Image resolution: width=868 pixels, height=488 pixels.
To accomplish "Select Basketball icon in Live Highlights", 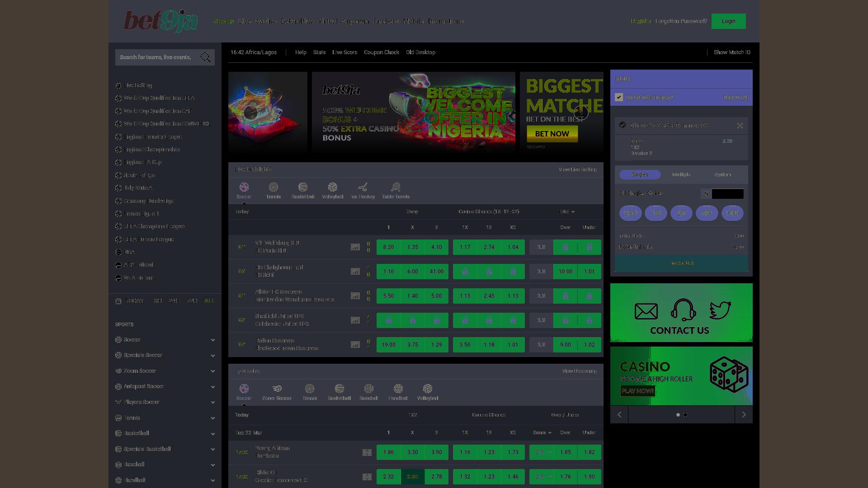I will [303, 187].
